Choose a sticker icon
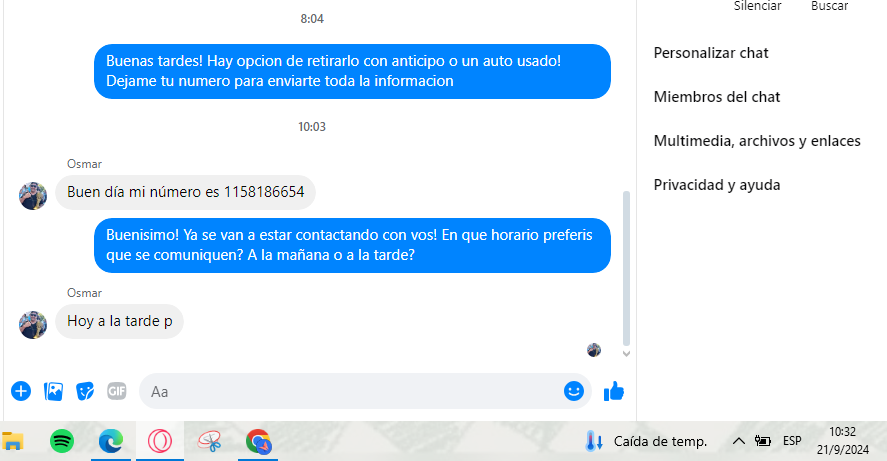887x461 pixels. 85,391
